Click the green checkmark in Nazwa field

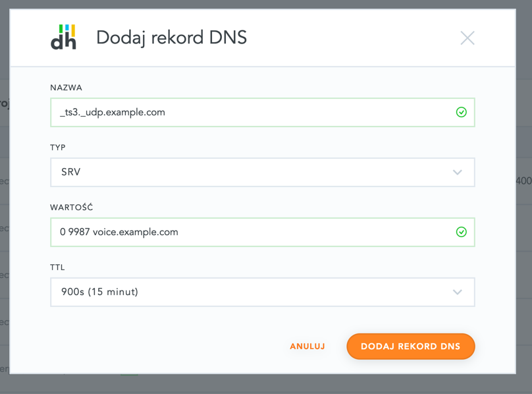tap(462, 113)
